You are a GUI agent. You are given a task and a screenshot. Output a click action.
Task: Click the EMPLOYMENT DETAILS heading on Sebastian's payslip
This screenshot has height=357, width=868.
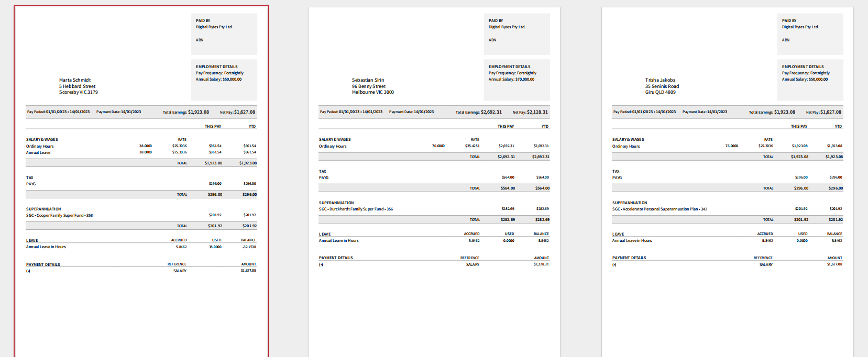(509, 66)
